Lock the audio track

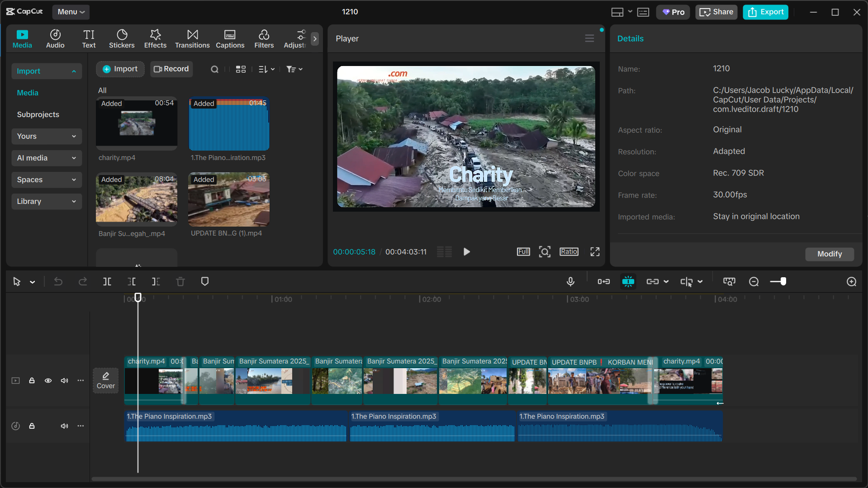(x=32, y=426)
